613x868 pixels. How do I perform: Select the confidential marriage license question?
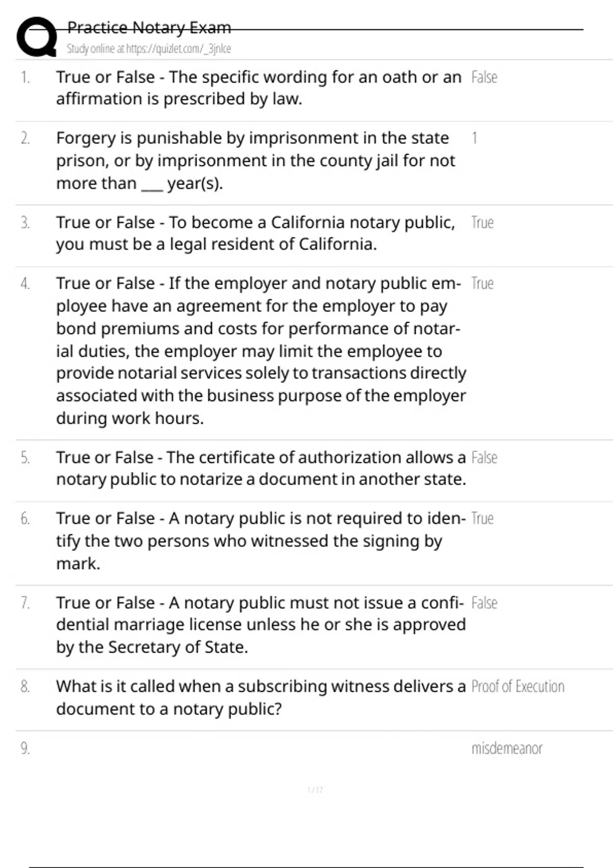coord(261,624)
